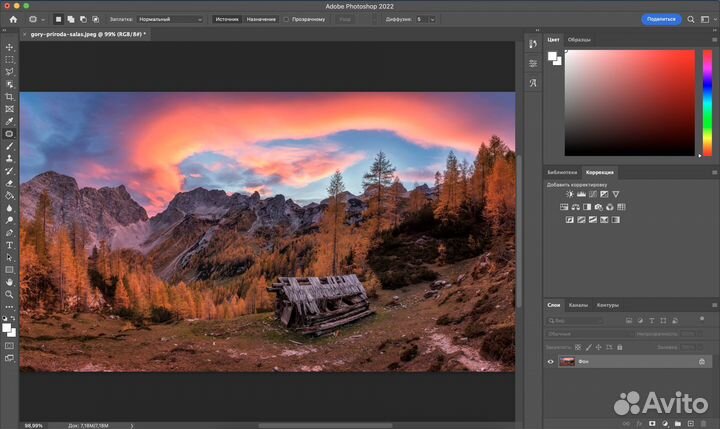Select the Zoom tool in left toolbar

pos(9,294)
